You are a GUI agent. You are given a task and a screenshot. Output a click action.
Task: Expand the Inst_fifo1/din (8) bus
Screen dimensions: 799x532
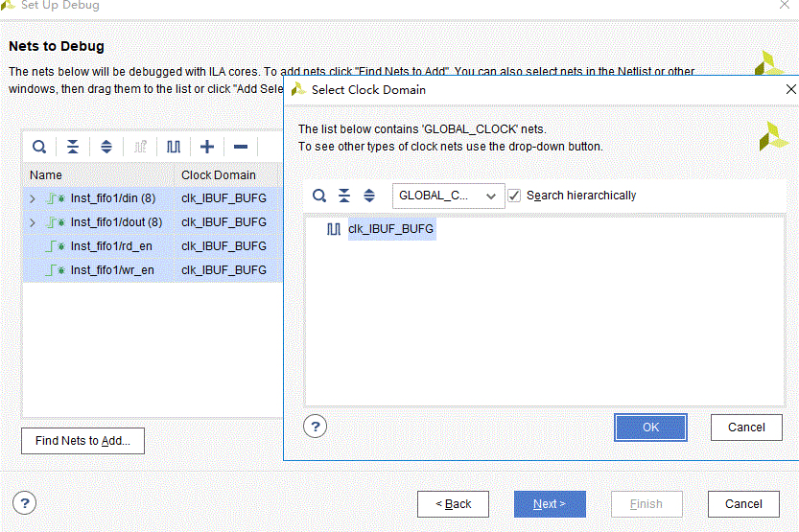click(x=33, y=198)
